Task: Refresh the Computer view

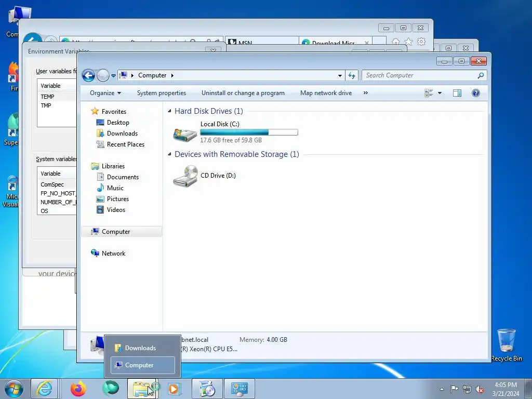Action: tap(352, 76)
